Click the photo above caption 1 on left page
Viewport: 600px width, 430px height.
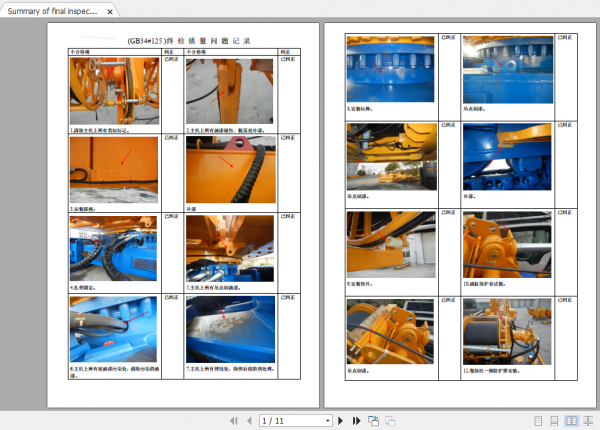tap(115, 91)
